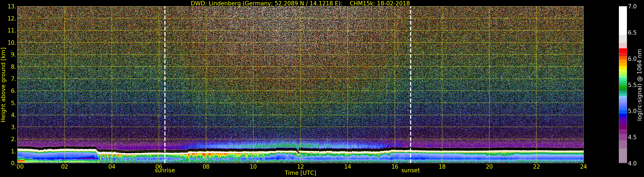Click the blue band near 5.0 on the colorbar
This screenshot has width=644, height=177.
click(x=623, y=111)
